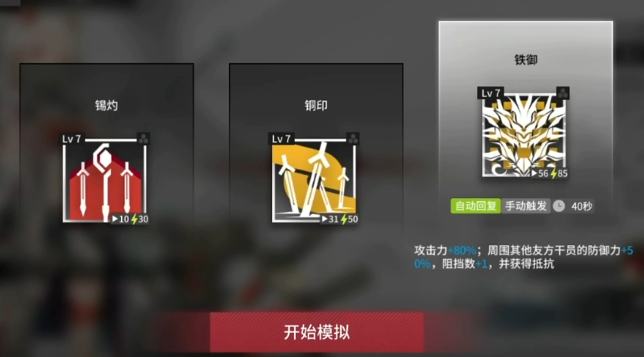The height and width of the screenshot is (357, 644).
Task: Click the clock duration icon beside 40秒
Action: click(558, 206)
